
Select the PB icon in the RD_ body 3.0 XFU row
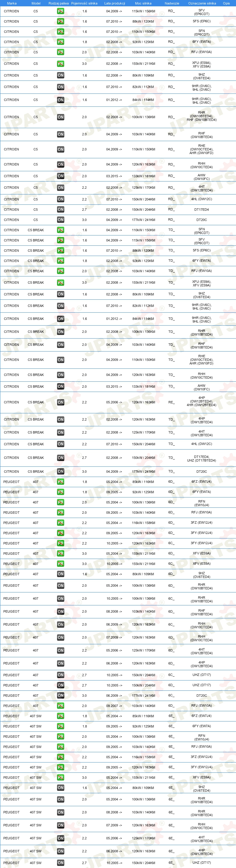pyautogui.click(x=60, y=64)
